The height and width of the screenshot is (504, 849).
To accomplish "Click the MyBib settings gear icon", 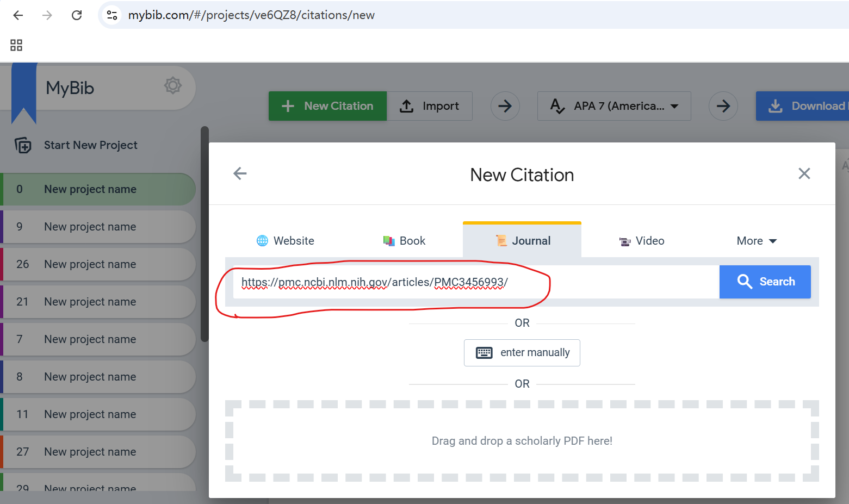I will (x=172, y=85).
